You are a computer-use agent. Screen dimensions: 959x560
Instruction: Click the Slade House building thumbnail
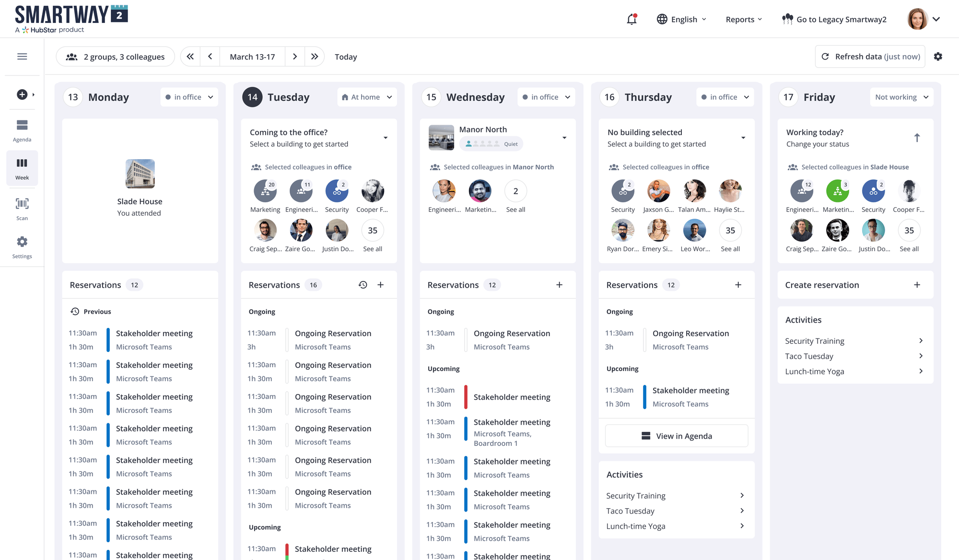click(x=140, y=174)
